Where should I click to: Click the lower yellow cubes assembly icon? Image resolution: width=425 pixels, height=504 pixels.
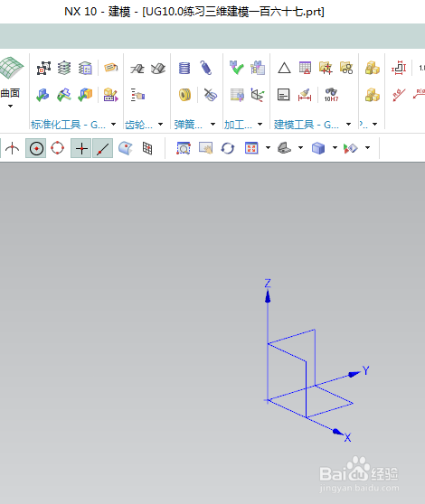point(373,95)
